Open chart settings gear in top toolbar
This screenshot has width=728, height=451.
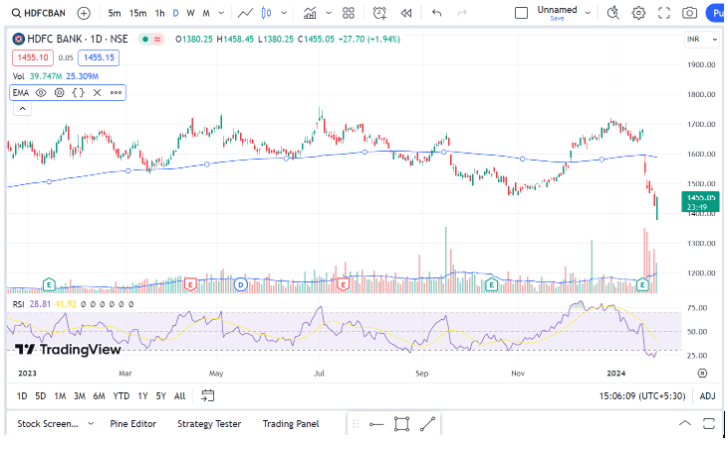(639, 13)
